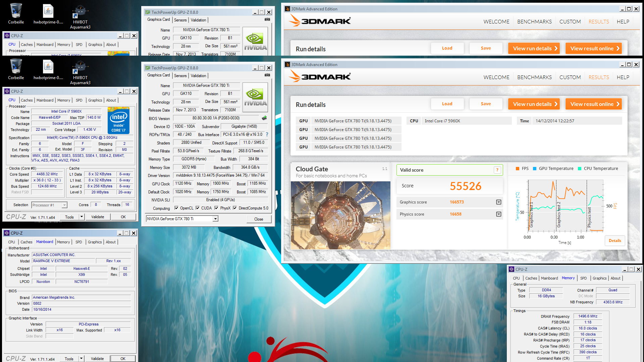Open the GPU selector dropdown in GPU-Z
The width and height of the screenshot is (644, 362).
[x=216, y=219]
